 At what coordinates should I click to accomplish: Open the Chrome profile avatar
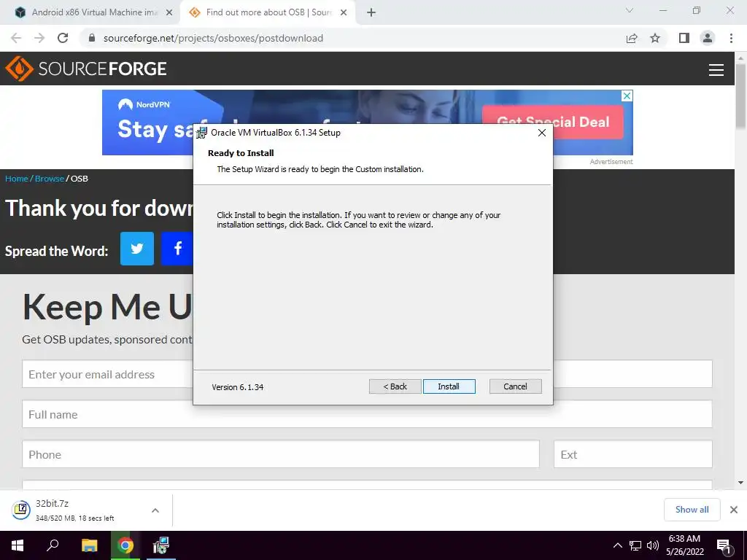(708, 38)
